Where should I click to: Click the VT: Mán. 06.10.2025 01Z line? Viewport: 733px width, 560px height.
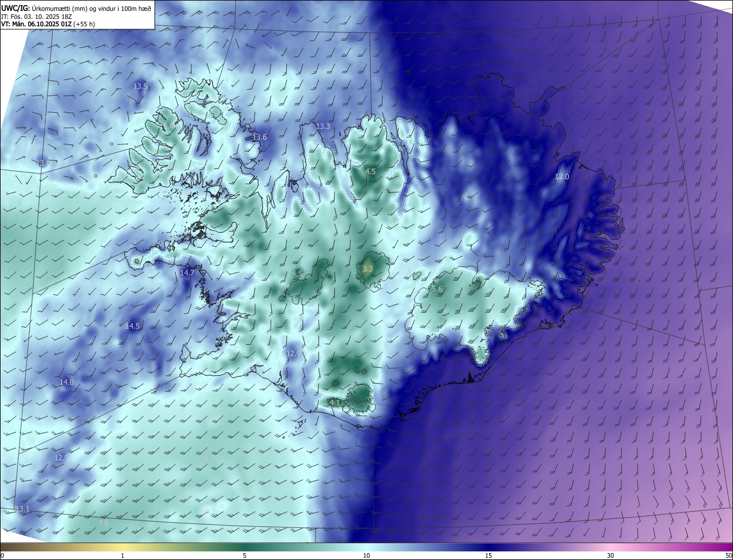click(48, 24)
